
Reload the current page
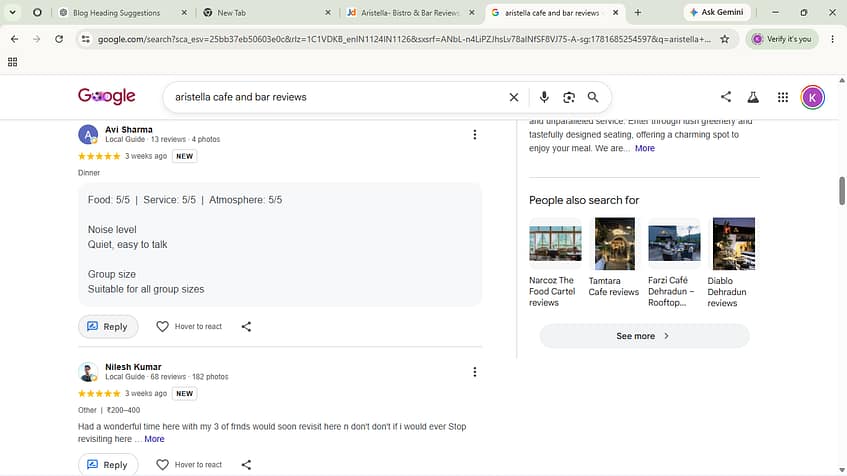59,39
